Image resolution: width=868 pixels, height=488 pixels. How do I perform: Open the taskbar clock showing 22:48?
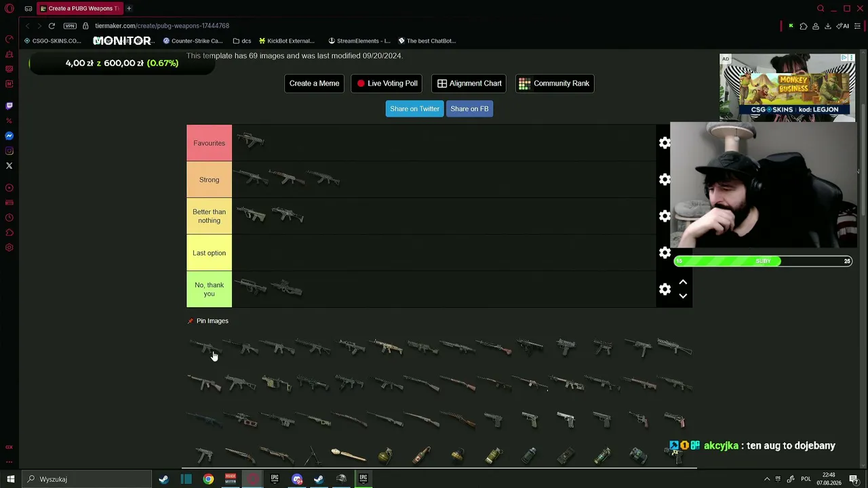click(829, 479)
